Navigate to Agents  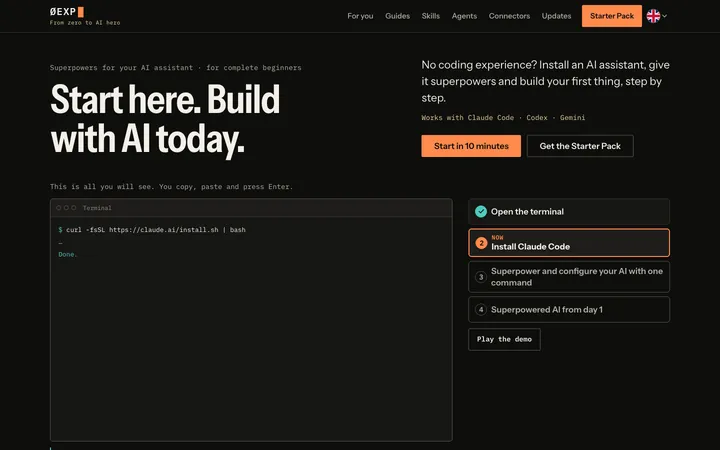coord(464,16)
